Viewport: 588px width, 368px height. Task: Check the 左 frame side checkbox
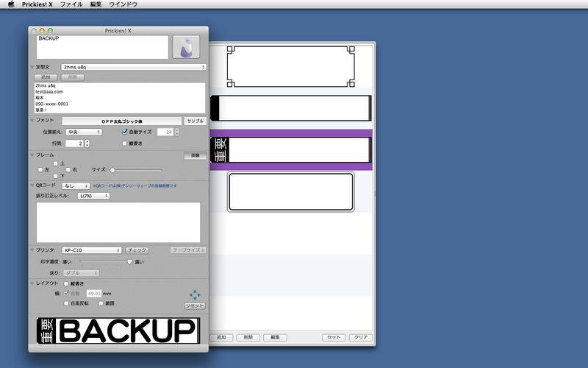(40, 170)
